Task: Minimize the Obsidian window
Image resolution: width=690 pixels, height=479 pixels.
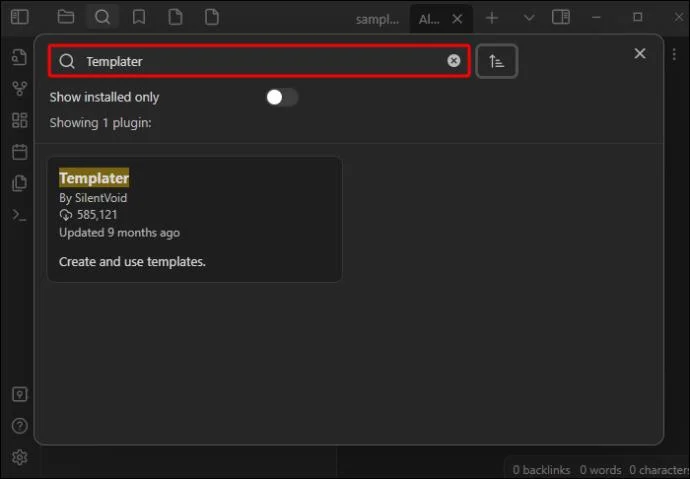Action: 596,18
